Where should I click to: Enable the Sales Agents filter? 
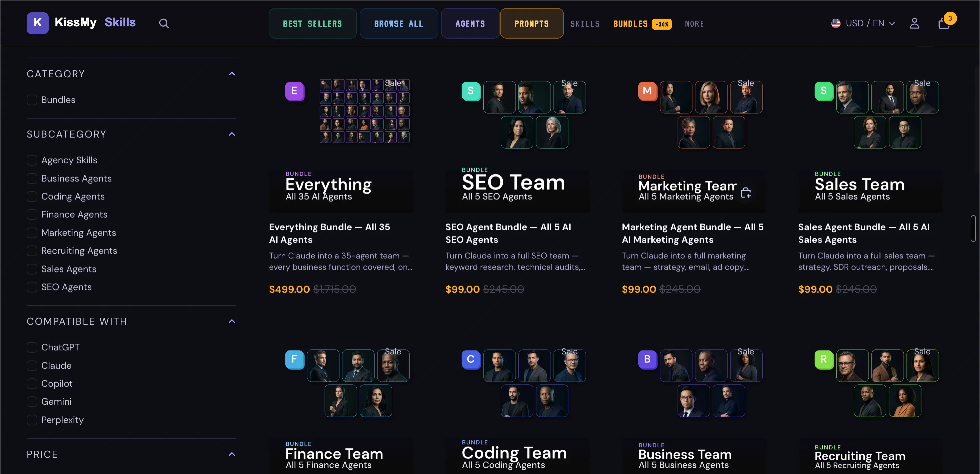pos(32,269)
